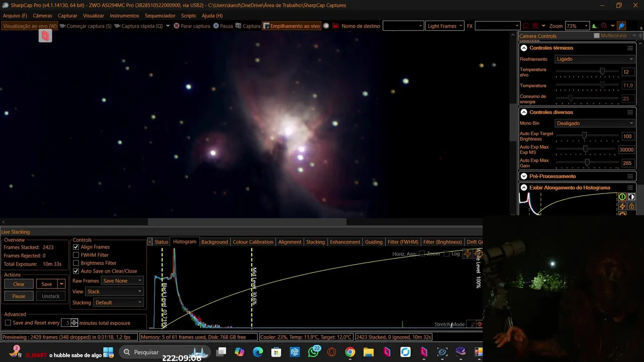Click lightning auto-stretch icon in Camera Controls

622,206
